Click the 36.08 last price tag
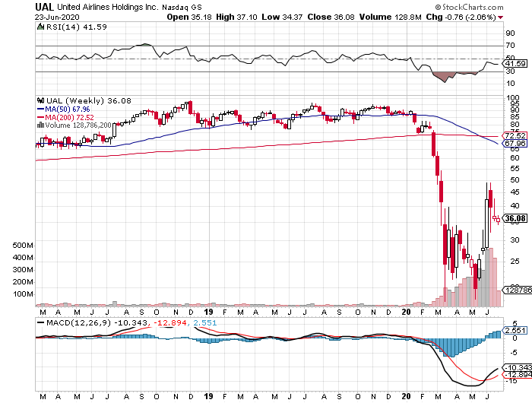 [515, 218]
